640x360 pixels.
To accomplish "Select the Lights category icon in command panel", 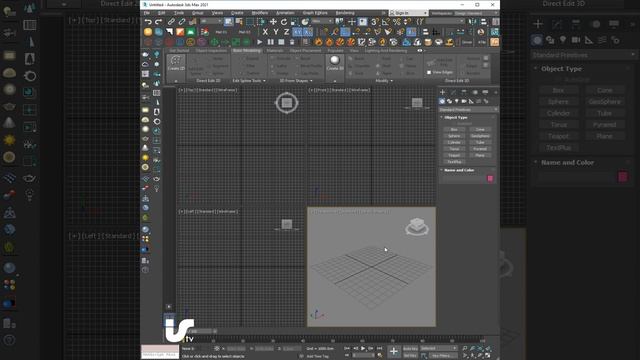I will click(x=457, y=101).
